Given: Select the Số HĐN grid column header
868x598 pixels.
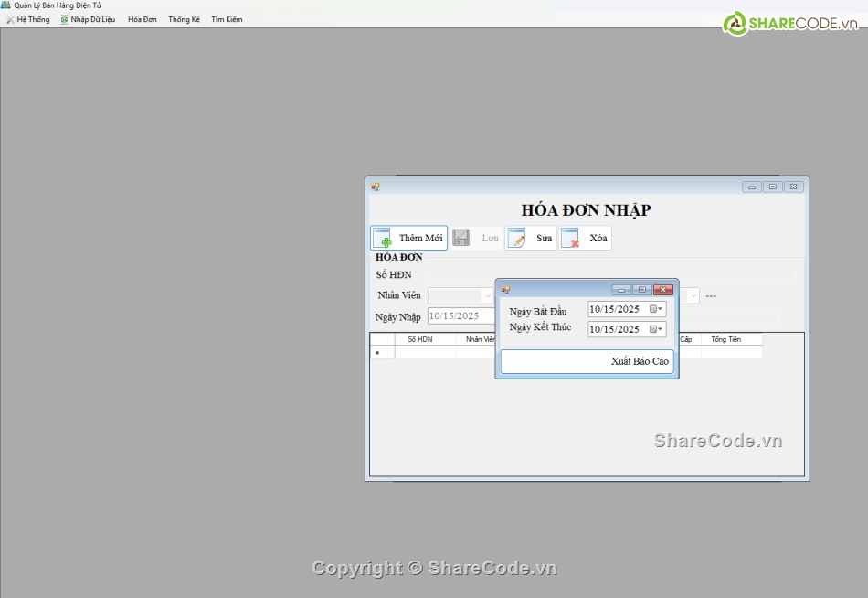Looking at the screenshot, I should coord(419,339).
